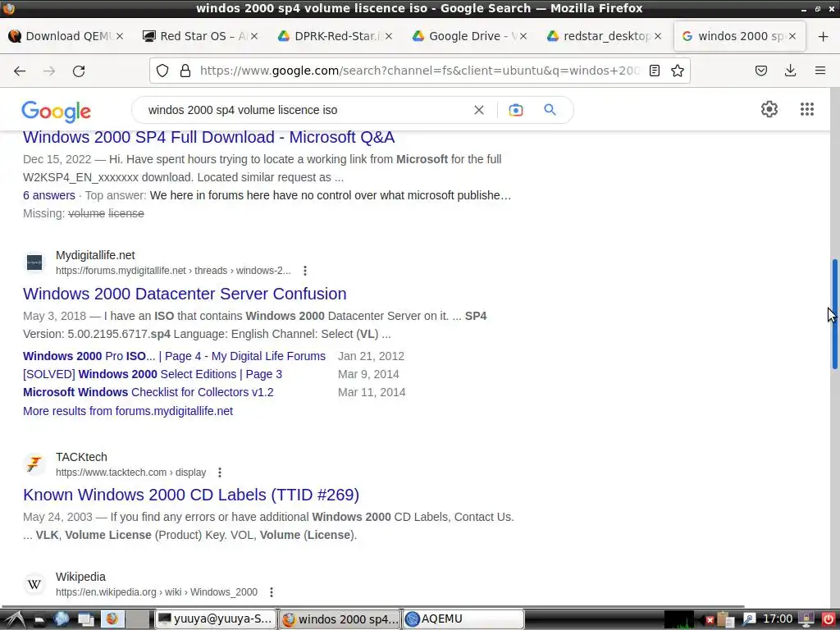Close the Google Drive tab

pos(523,36)
